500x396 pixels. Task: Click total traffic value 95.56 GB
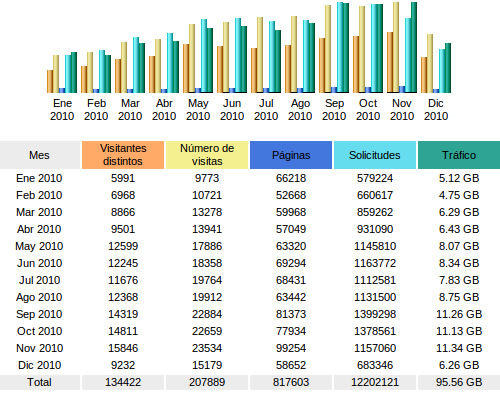pyautogui.click(x=459, y=382)
